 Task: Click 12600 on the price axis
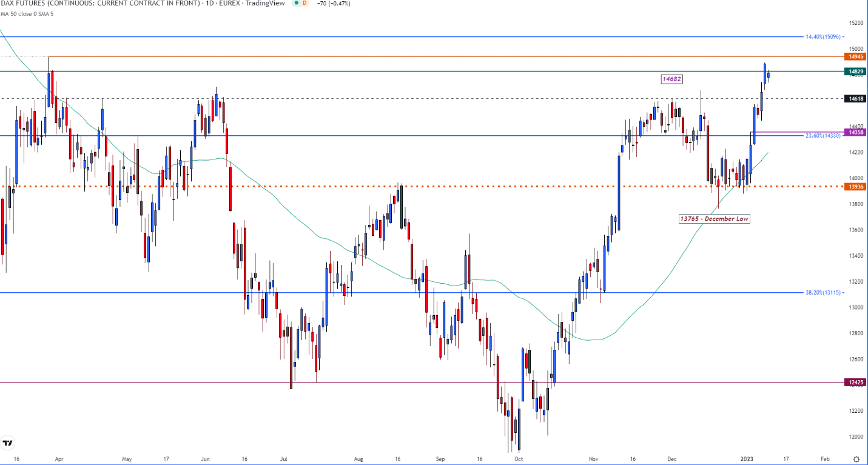(x=856, y=359)
